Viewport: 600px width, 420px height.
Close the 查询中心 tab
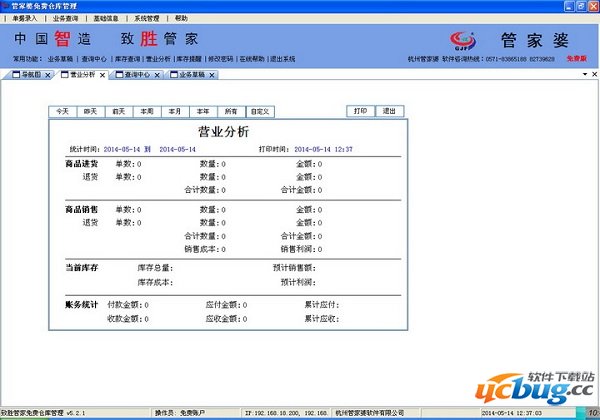pyautogui.click(x=157, y=75)
